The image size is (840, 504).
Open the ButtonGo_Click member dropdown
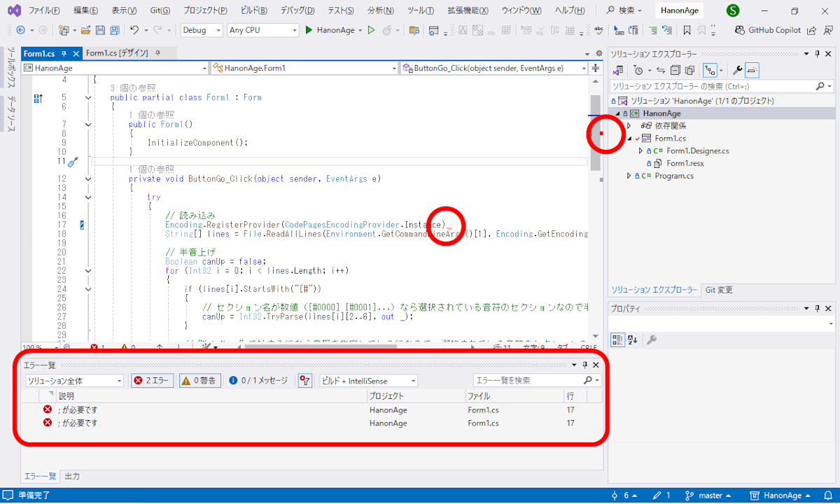pyautogui.click(x=494, y=68)
